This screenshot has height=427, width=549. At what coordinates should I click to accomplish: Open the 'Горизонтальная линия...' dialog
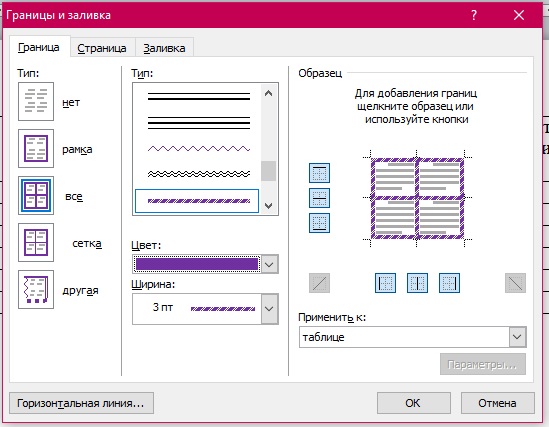(x=81, y=403)
